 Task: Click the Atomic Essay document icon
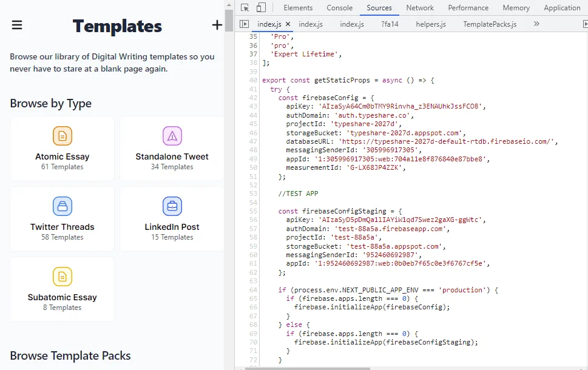pyautogui.click(x=63, y=136)
